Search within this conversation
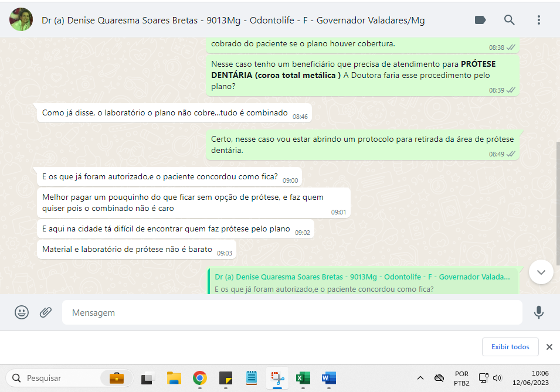Screen dimensions: 560x392 (509, 20)
